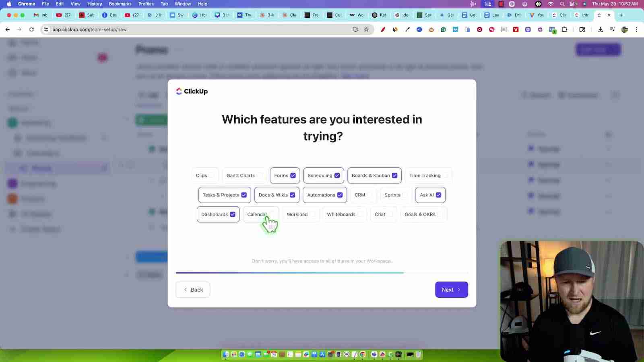View site information icon
644x362 pixels.
click(46, 29)
